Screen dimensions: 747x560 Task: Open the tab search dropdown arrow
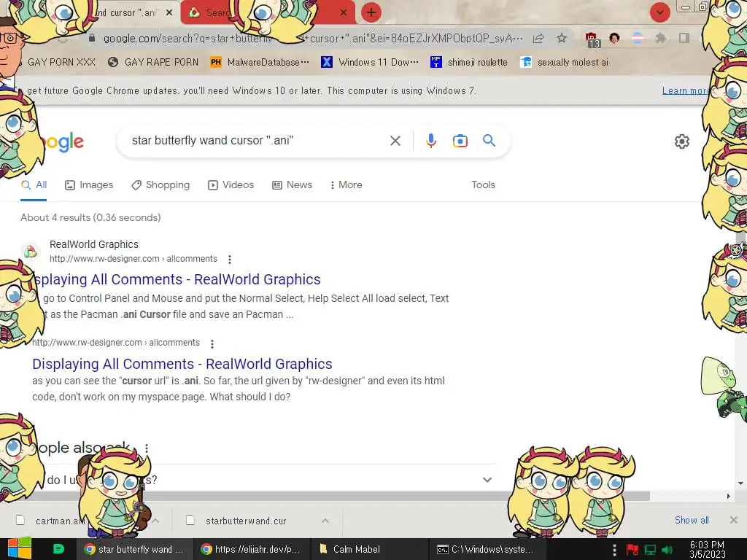659,12
